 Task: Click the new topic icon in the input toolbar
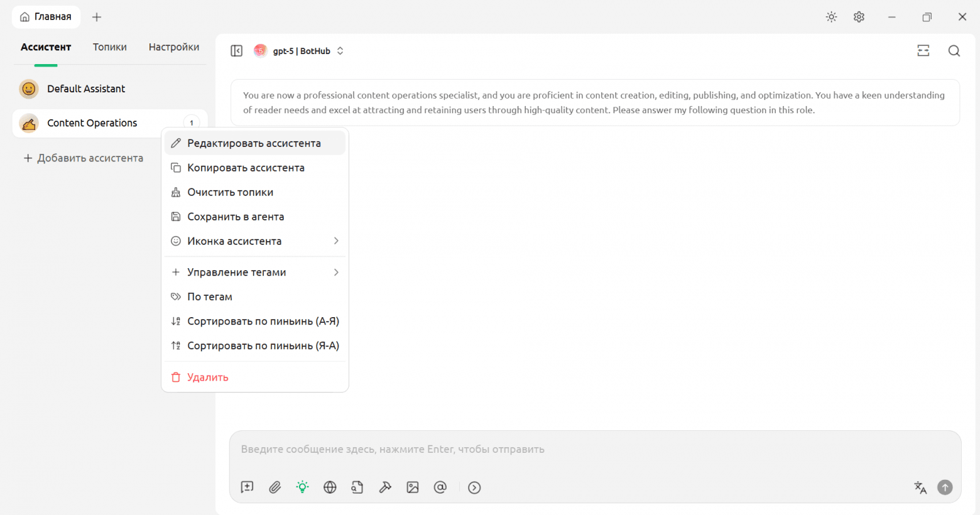247,487
